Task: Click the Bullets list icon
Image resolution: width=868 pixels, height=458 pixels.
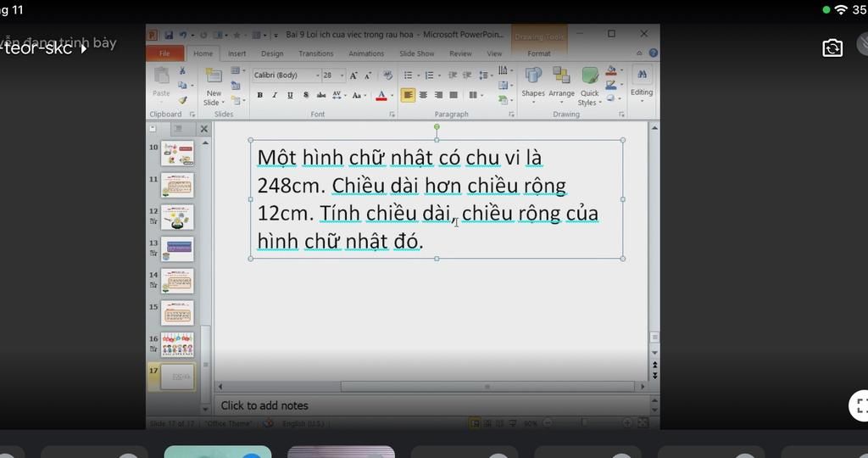Action: pos(408,75)
